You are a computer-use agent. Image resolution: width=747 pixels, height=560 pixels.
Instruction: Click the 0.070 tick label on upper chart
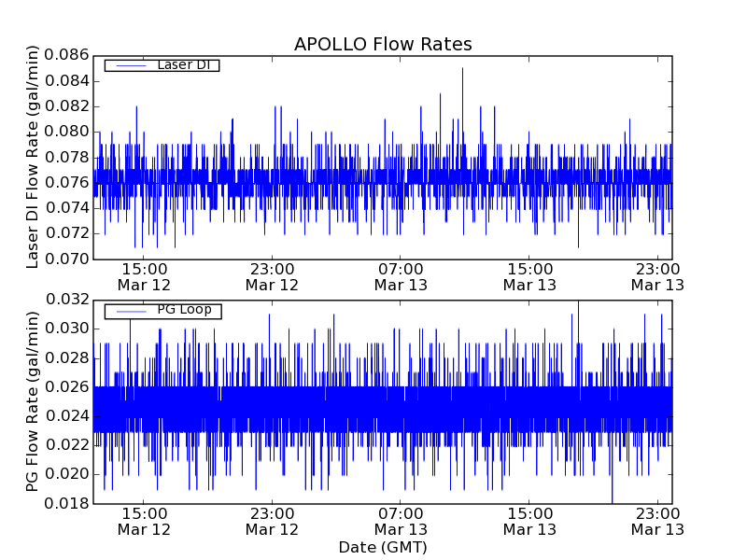point(64,259)
